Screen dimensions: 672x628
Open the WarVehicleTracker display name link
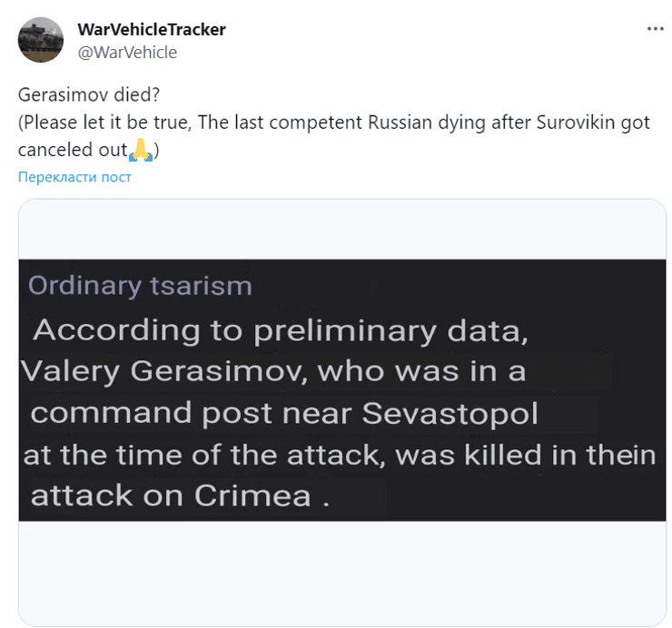pyautogui.click(x=152, y=29)
